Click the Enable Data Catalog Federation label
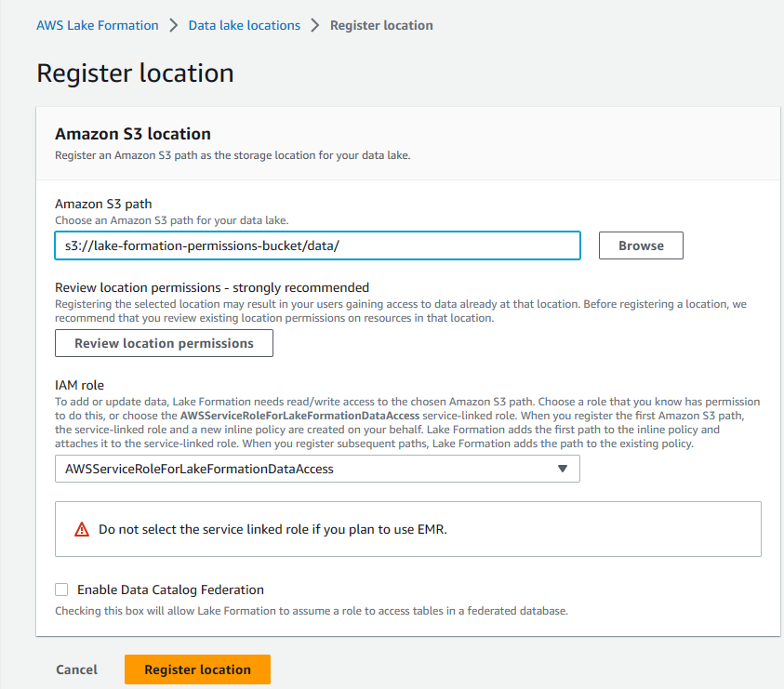Screen dimensions: 784x689 coord(170,590)
